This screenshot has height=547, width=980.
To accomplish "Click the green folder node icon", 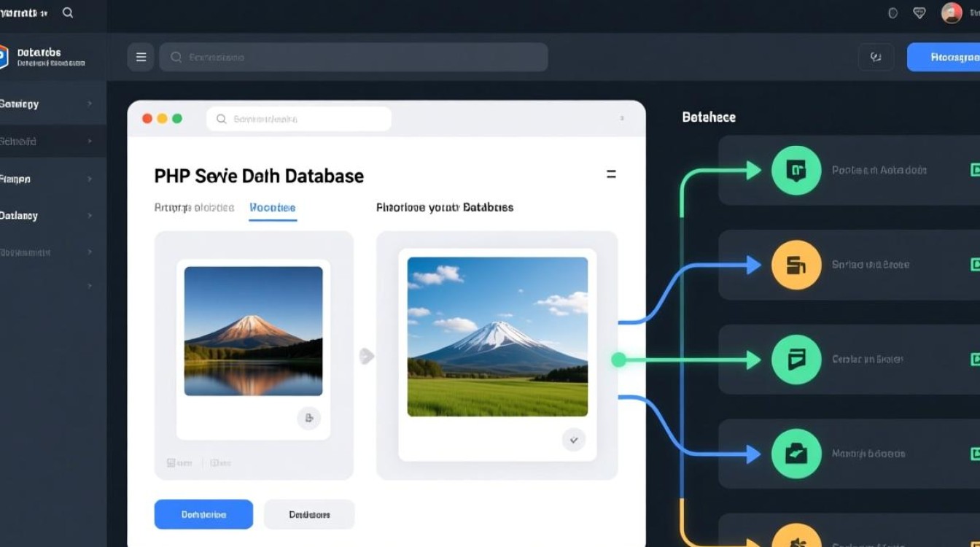I will (x=796, y=454).
